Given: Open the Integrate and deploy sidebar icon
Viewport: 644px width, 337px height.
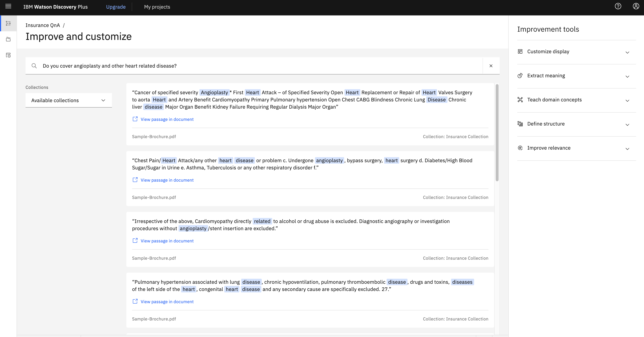Looking at the screenshot, I should (x=8, y=55).
